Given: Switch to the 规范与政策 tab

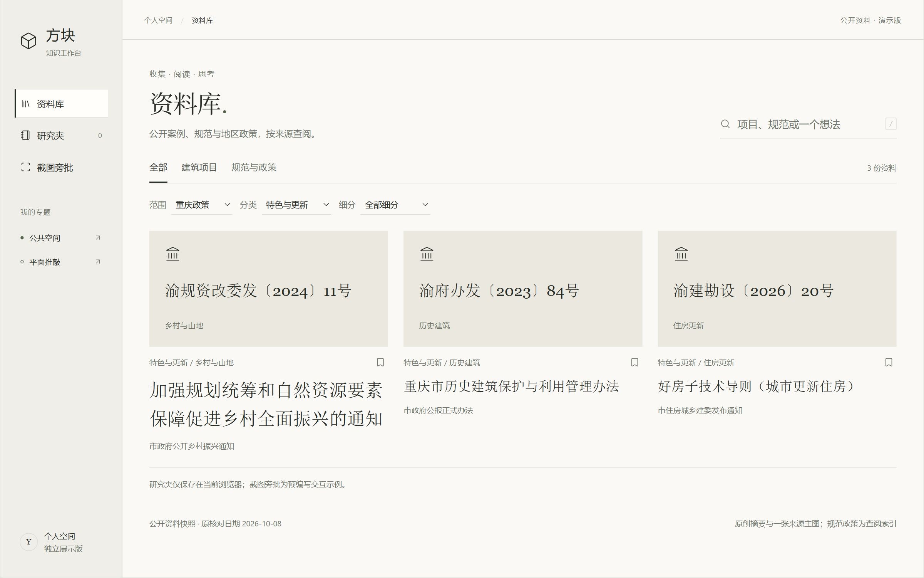Looking at the screenshot, I should (x=254, y=167).
